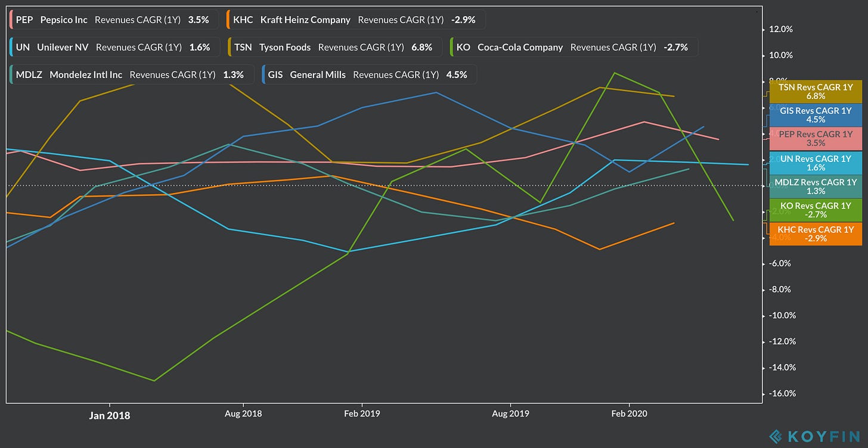The width and height of the screenshot is (868, 448).
Task: Click the Pepsico 3.5% CAGR value
Action: 199,20
